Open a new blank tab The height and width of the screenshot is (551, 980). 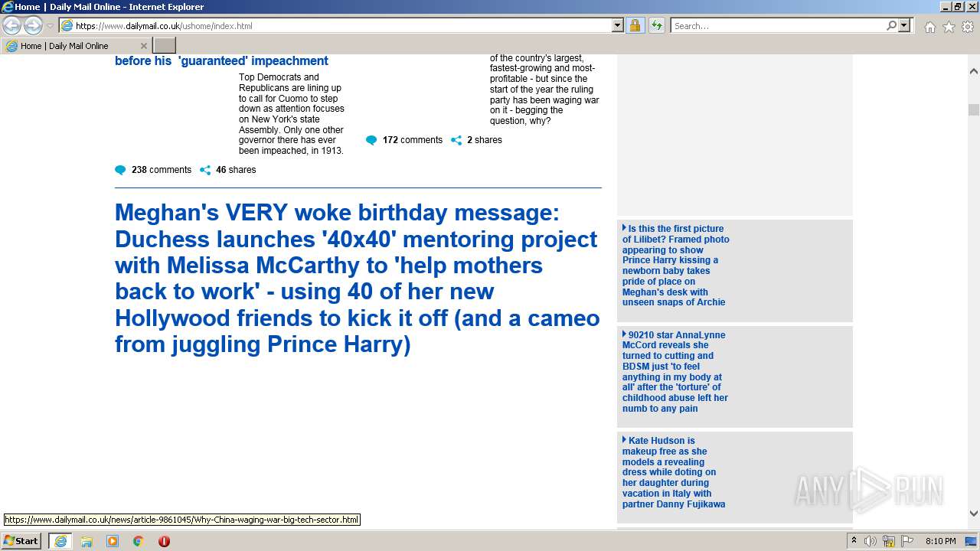point(165,46)
